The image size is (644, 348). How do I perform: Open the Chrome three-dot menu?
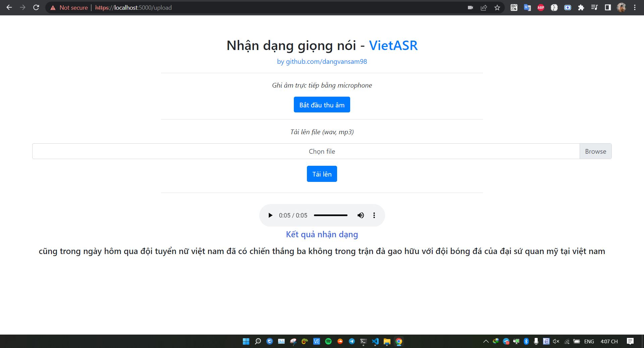[635, 7]
